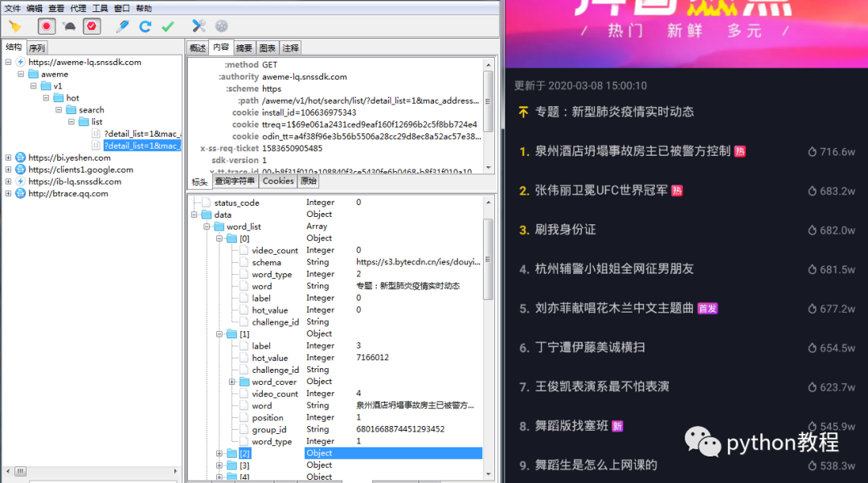This screenshot has width=868, height=483.
Task: Open the 文件 menu
Action: tap(12, 8)
